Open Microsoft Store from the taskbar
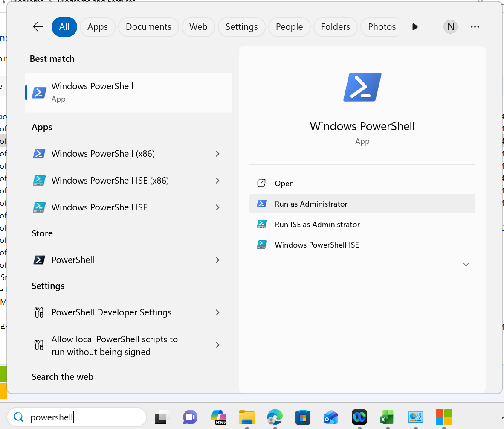This screenshot has height=429, width=504. 303,417
